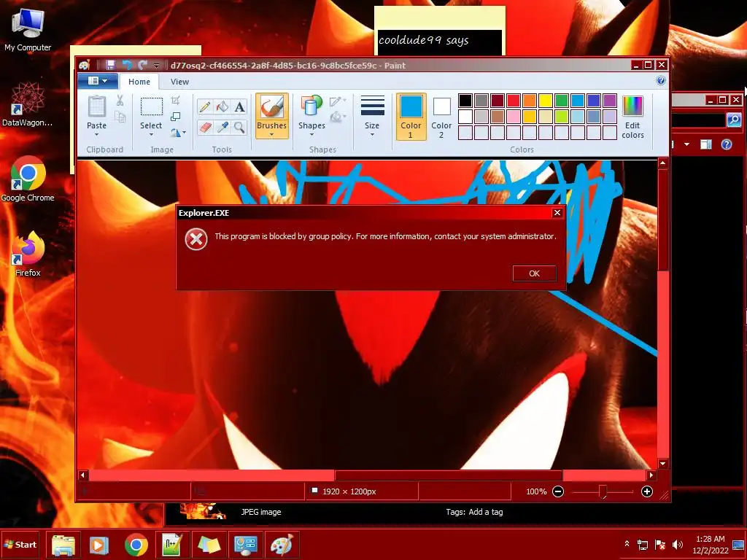The height and width of the screenshot is (560, 747).
Task: Open My Computer desktop icon
Action: click(28, 29)
